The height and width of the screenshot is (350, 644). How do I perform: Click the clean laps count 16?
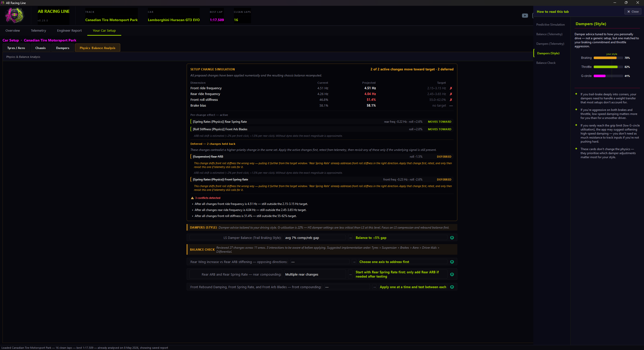[236, 20]
